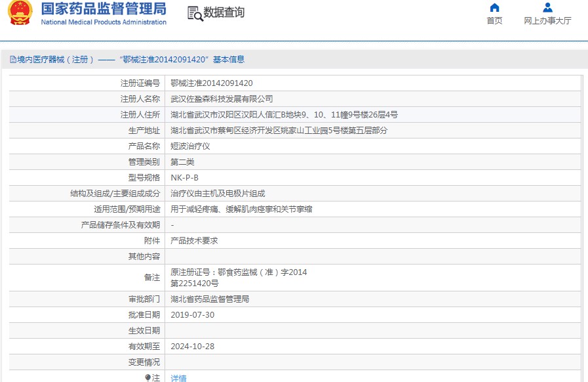Image resolution: width=588 pixels, height=382 pixels.
Task: Open the 详情 details link
Action: pyautogui.click(x=178, y=378)
